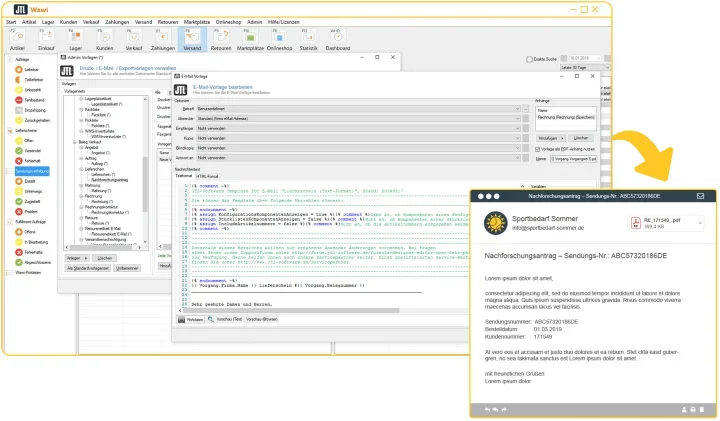Open the Statistik toolbar icon
The height and width of the screenshot is (421, 720).
(308, 39)
